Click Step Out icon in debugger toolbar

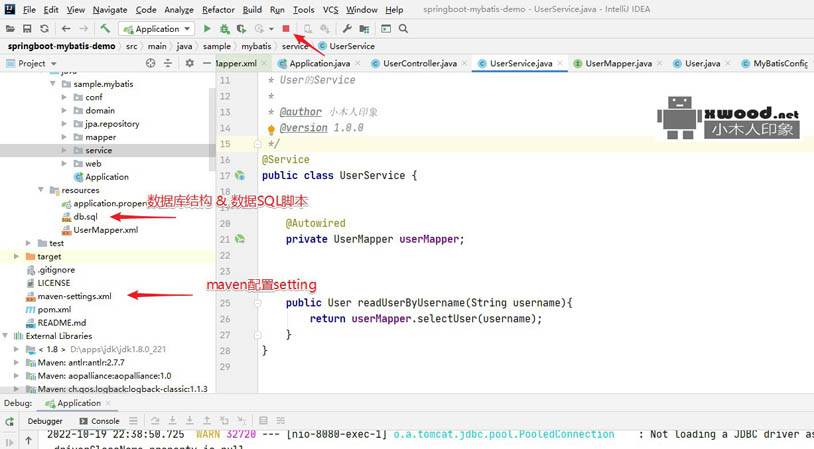pyautogui.click(x=207, y=420)
